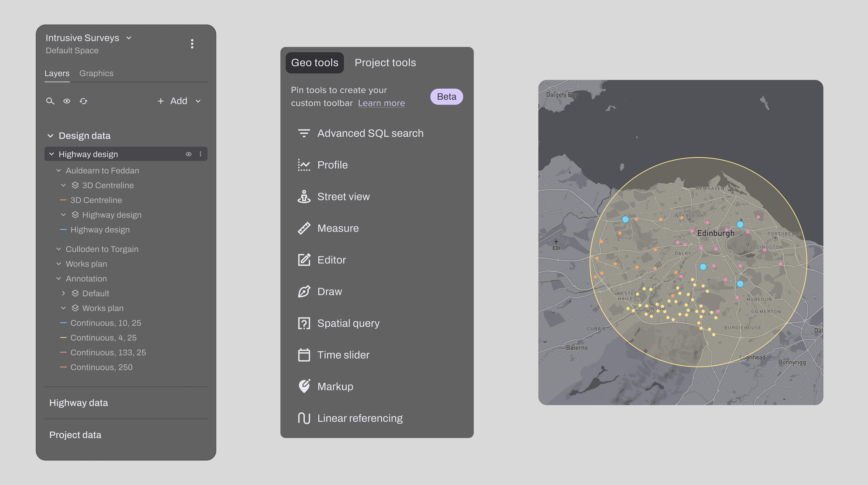Screen dimensions: 868x485
Task: Toggle all layers visibility eye icon
Action: pos(67,101)
